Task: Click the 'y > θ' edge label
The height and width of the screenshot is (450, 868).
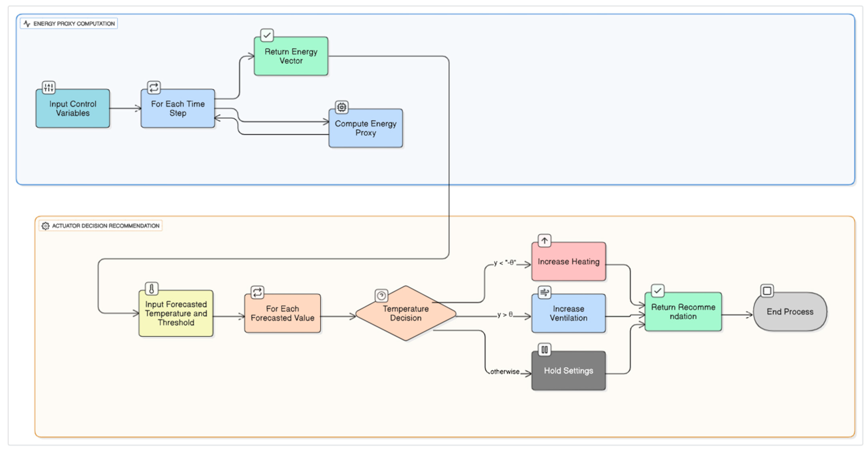Action: 505,314
